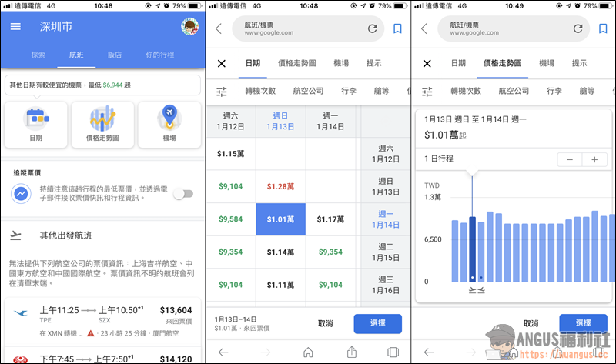The height and width of the screenshot is (364, 616).
Task: Decrease trip length with minus button
Action: [569, 159]
